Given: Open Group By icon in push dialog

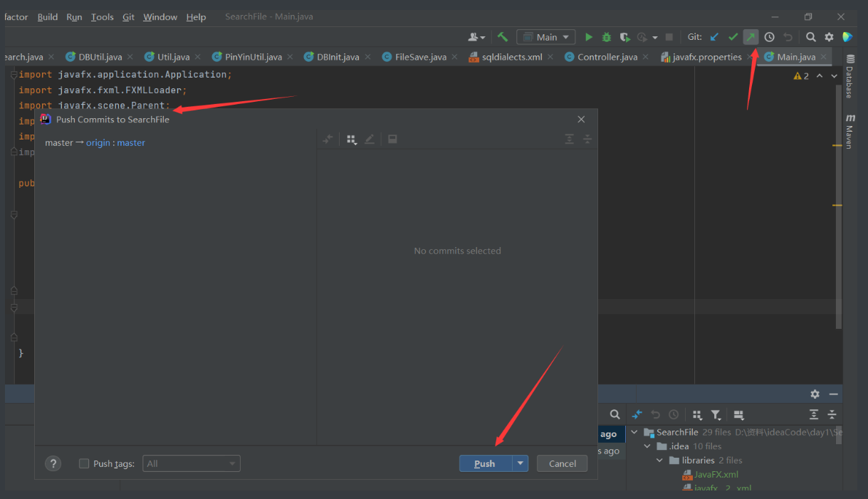Looking at the screenshot, I should tap(352, 139).
